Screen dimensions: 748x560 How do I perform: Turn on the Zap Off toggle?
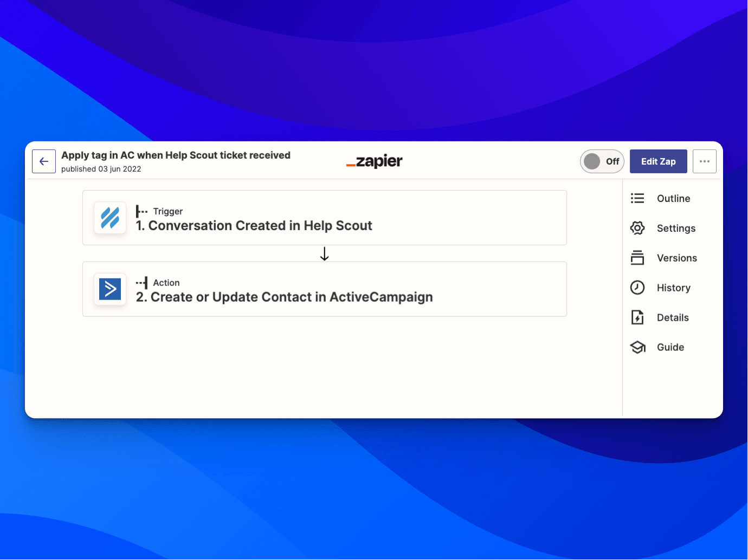click(x=602, y=161)
